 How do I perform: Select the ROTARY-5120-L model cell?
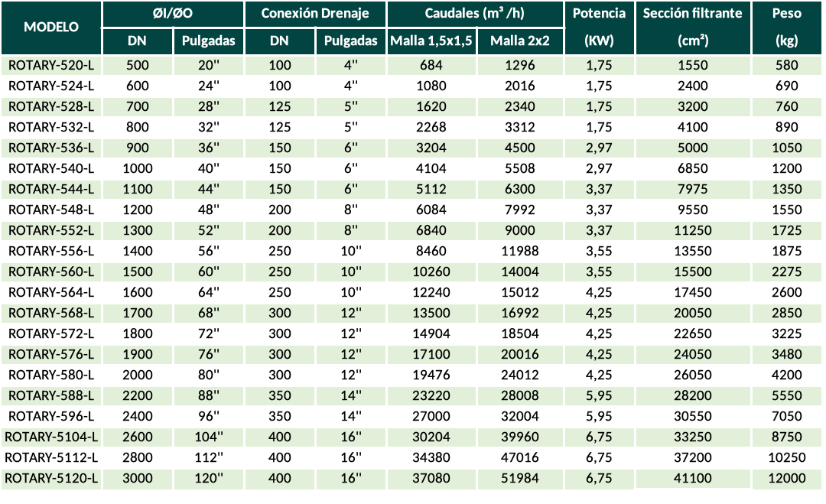click(50, 478)
